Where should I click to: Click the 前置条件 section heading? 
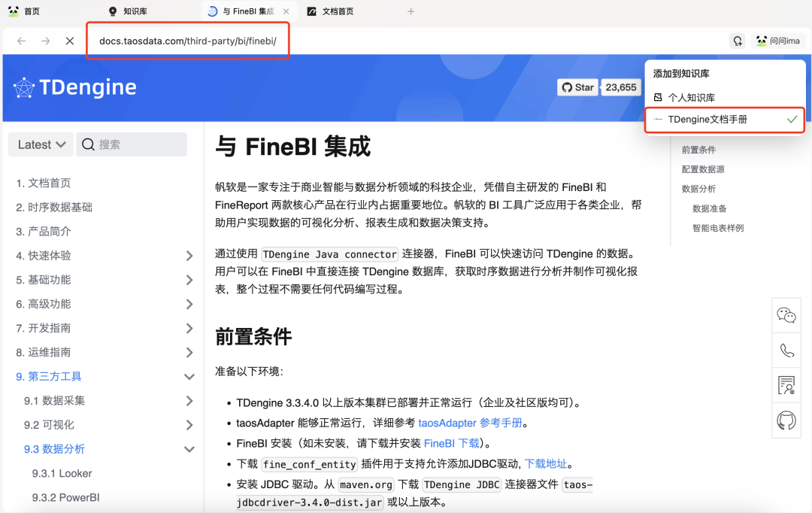[253, 337]
